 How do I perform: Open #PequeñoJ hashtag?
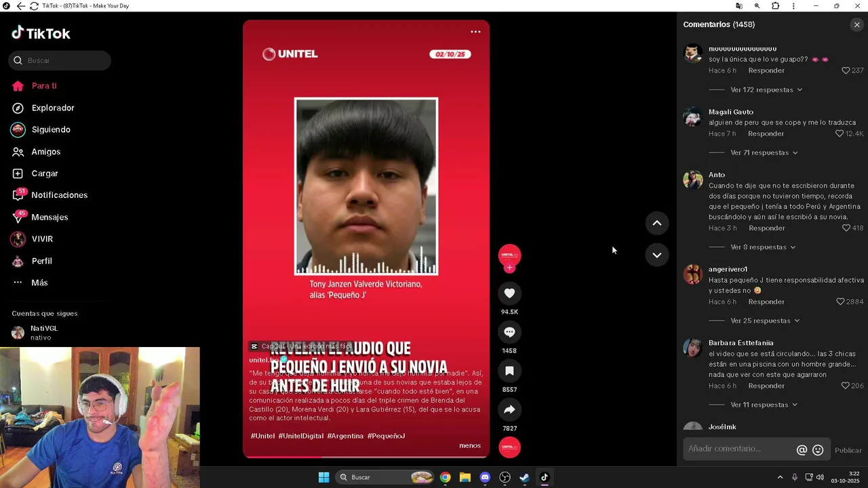(x=386, y=436)
